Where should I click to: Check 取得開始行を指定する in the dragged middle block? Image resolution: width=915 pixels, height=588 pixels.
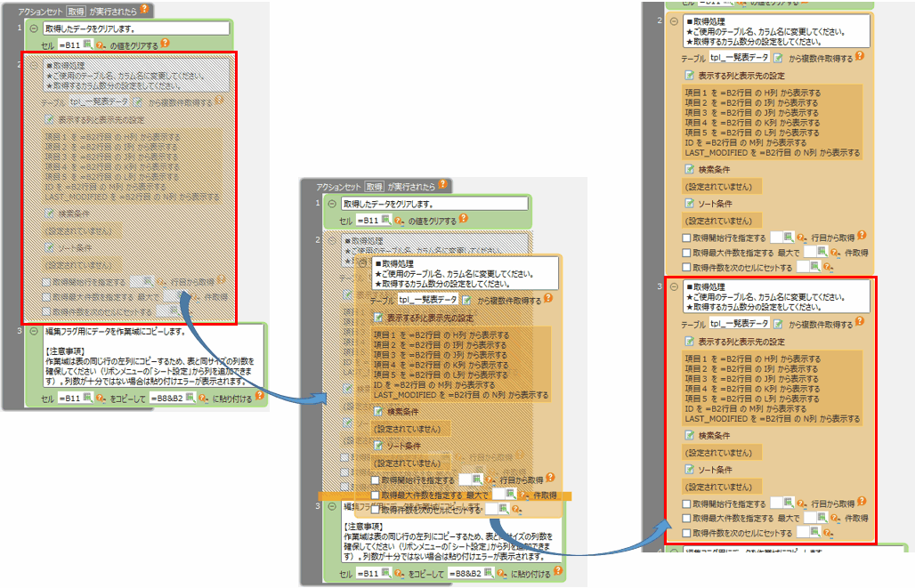coord(375,479)
